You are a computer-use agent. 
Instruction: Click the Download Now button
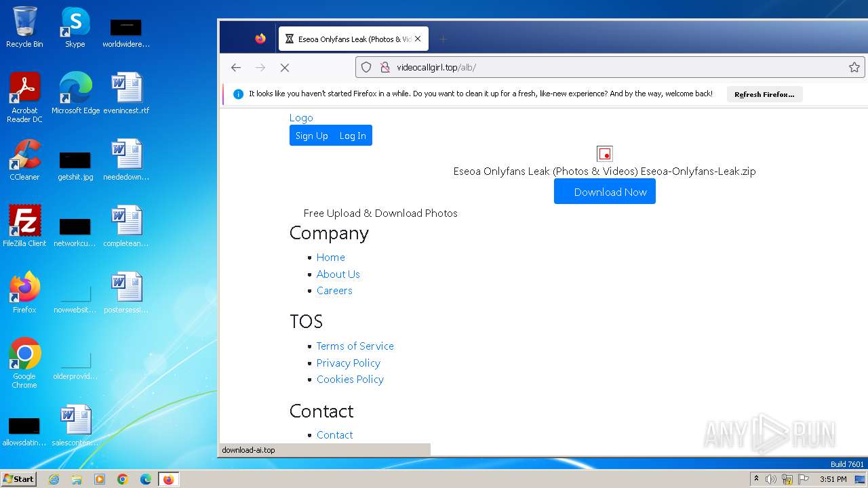point(605,192)
